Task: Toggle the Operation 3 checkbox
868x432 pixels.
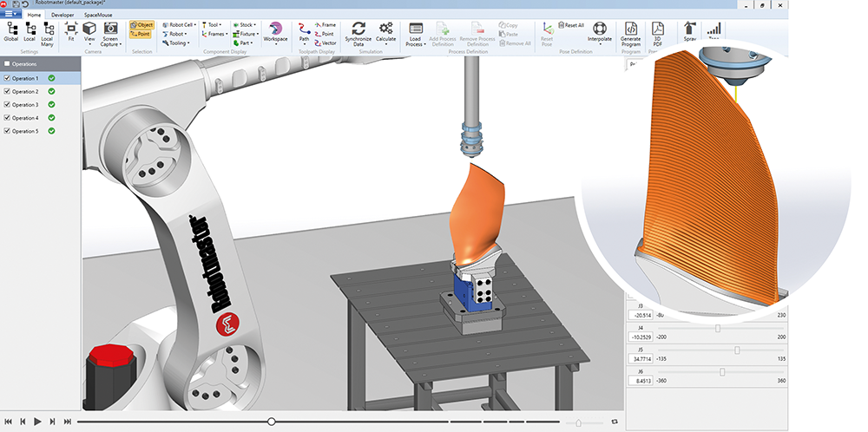Action: click(x=7, y=105)
